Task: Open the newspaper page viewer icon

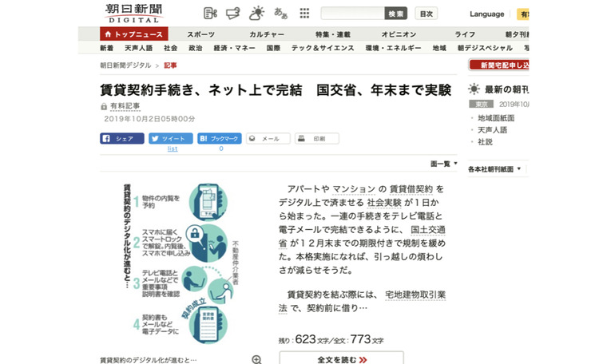Action: coord(210,14)
